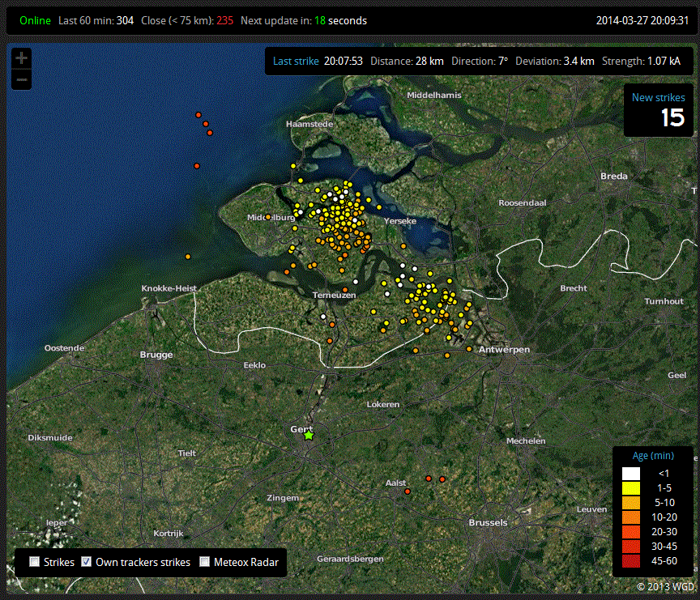Click the © 2013 WGD copyright text

[x=665, y=586]
